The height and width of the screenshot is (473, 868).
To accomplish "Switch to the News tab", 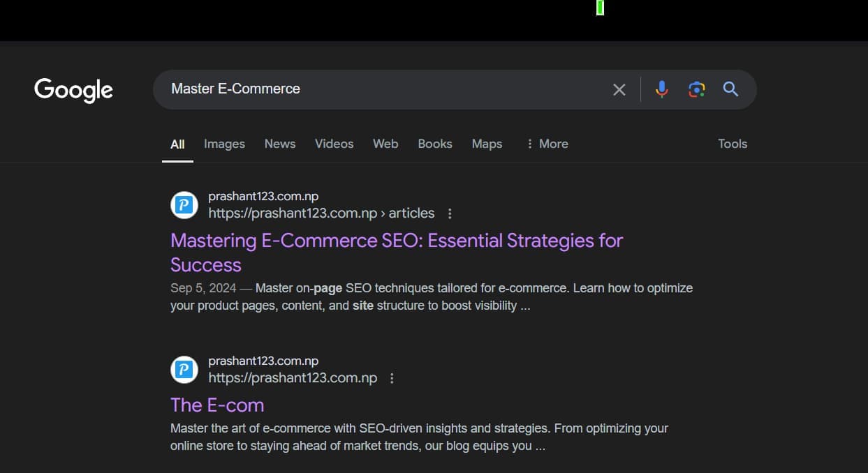I will click(x=280, y=144).
